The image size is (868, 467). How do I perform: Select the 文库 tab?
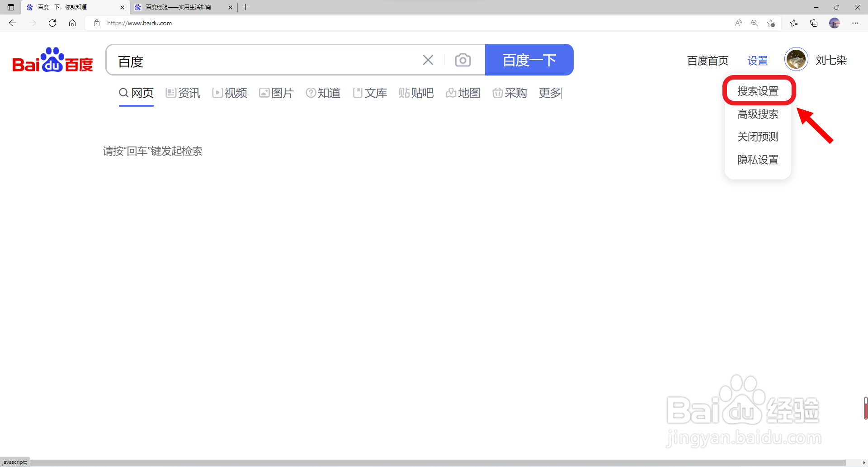370,93
